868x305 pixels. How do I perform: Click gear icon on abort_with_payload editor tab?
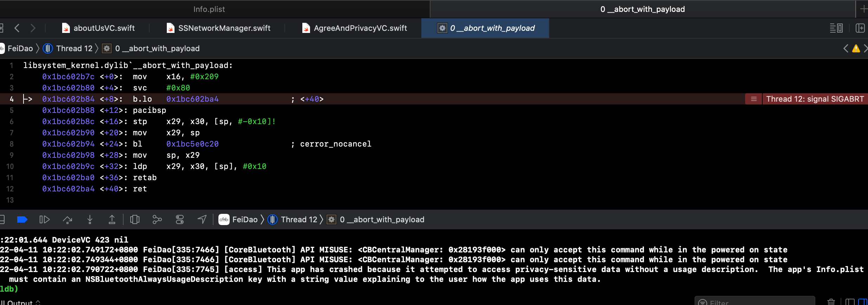442,28
